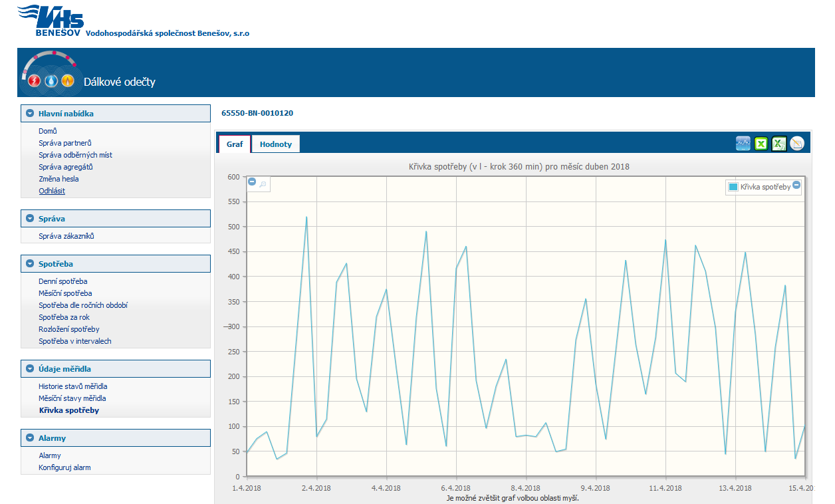Image resolution: width=835 pixels, height=504 pixels.
Task: Collapse the Spotřeba menu section
Action: coord(30,264)
